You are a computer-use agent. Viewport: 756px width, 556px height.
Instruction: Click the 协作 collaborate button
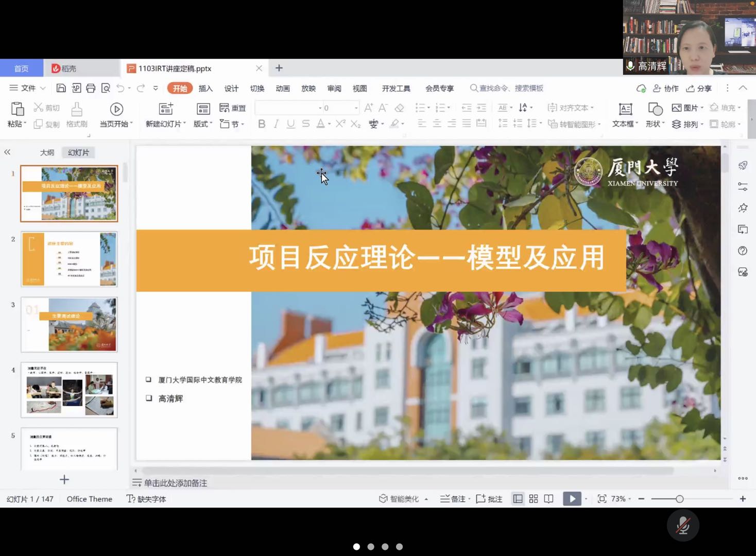(x=666, y=89)
